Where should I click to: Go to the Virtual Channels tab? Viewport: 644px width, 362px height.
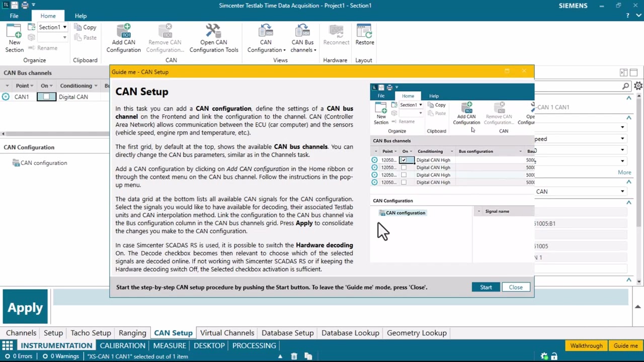[x=227, y=333]
